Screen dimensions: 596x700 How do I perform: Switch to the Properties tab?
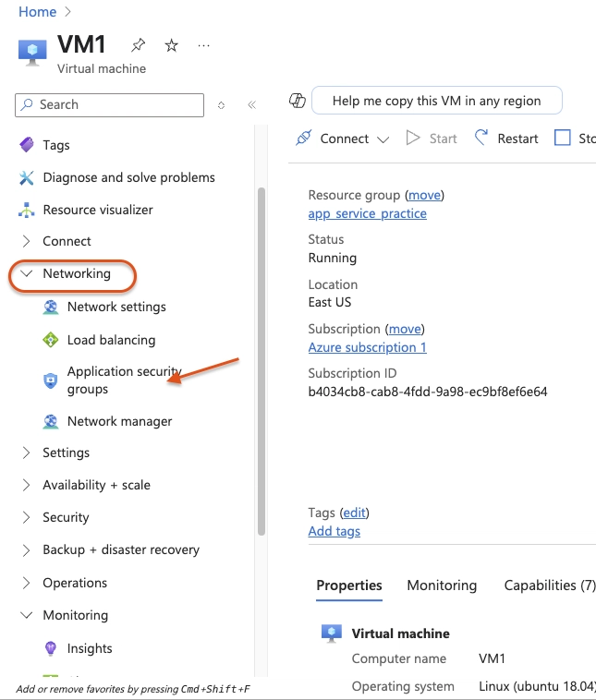pyautogui.click(x=349, y=585)
